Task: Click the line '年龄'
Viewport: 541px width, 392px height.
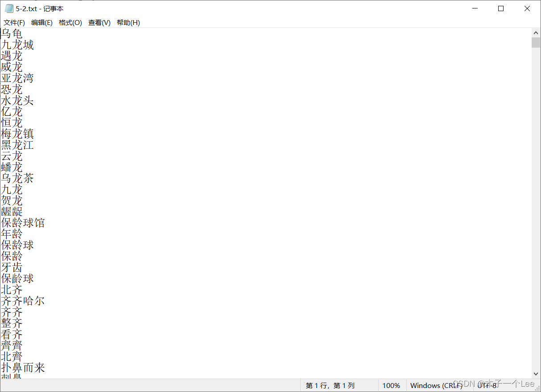Action: pos(12,234)
